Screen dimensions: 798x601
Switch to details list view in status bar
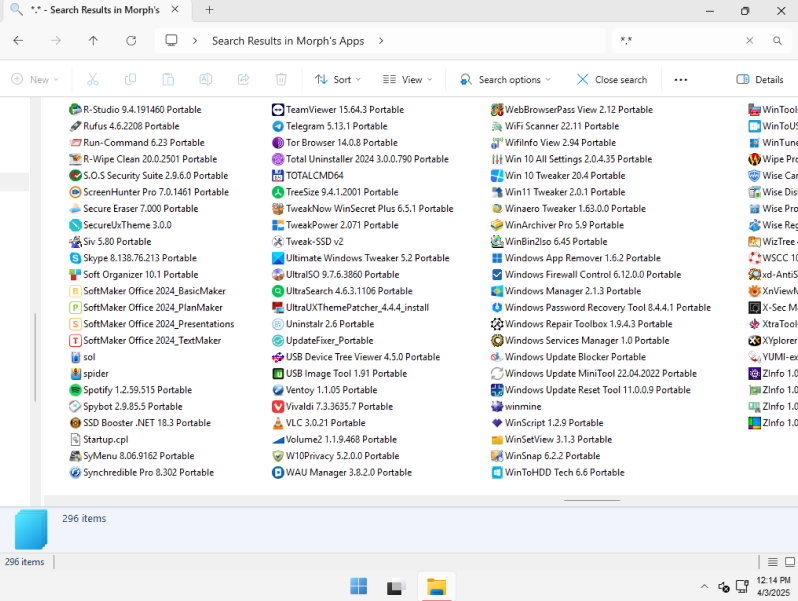pyautogui.click(x=773, y=562)
